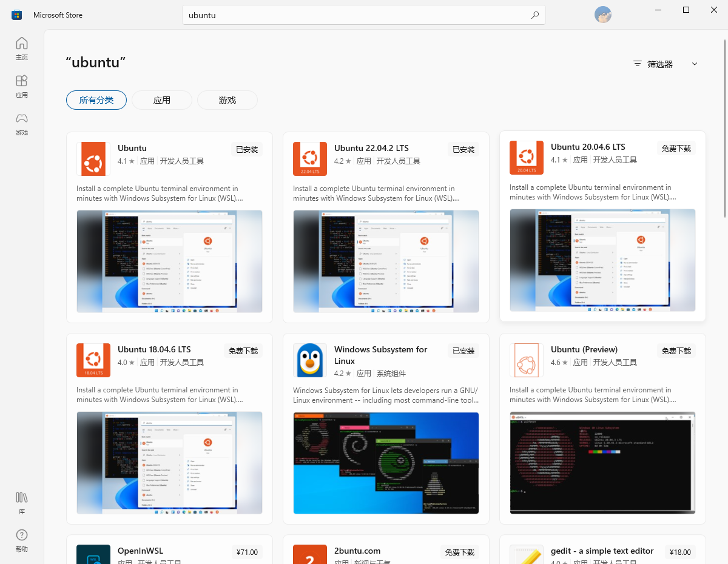Screen dimensions: 728x564
Task: Click 已安装 on the Ubuntu listing
Action: (x=246, y=149)
